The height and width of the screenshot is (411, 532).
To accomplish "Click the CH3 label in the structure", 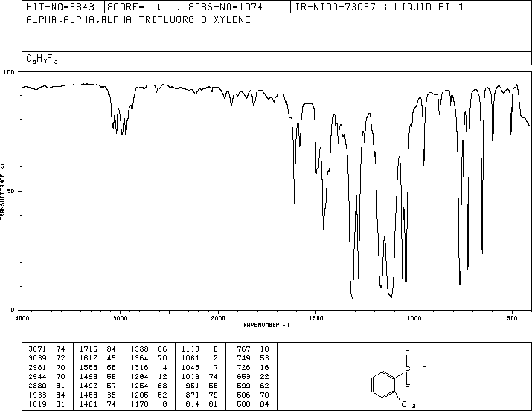I will coord(408,404).
